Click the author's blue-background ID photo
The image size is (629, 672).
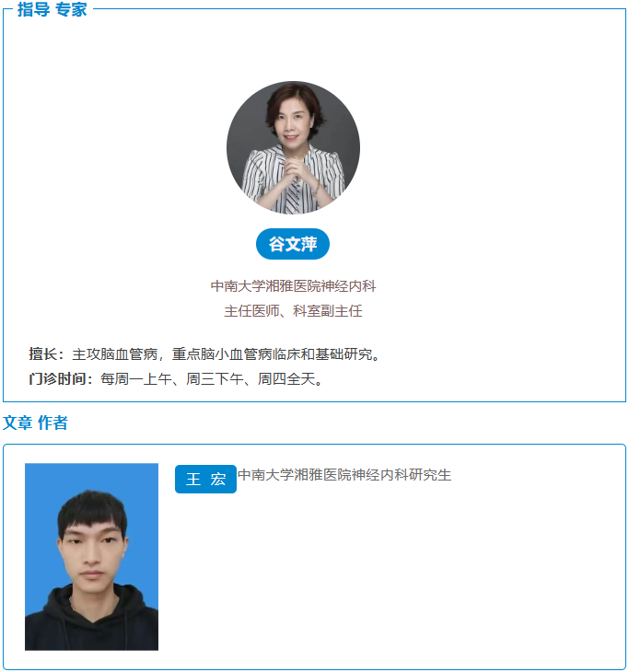pyautogui.click(x=91, y=557)
